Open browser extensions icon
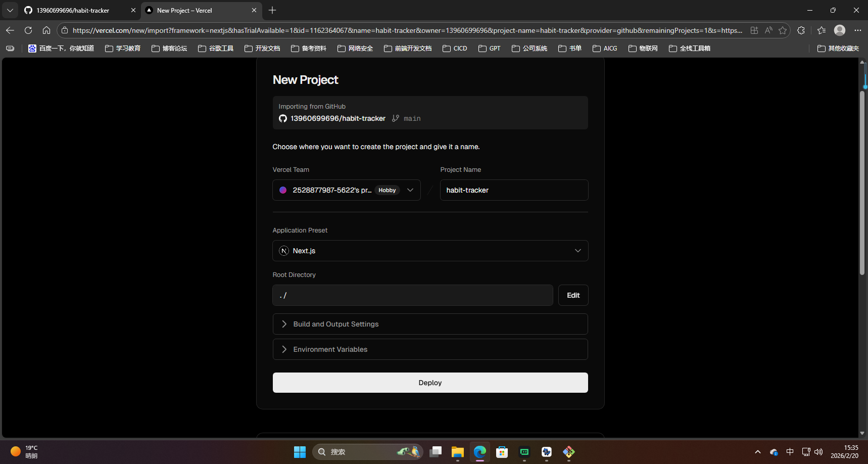 (801, 30)
